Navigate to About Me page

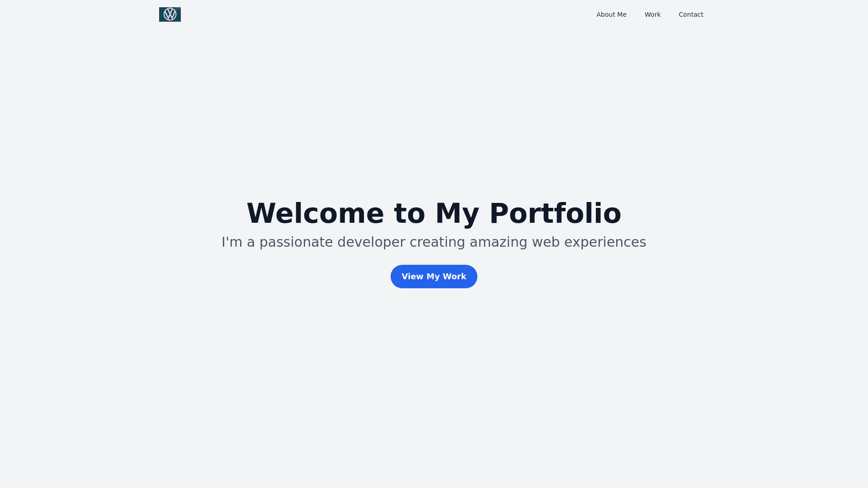tap(611, 14)
